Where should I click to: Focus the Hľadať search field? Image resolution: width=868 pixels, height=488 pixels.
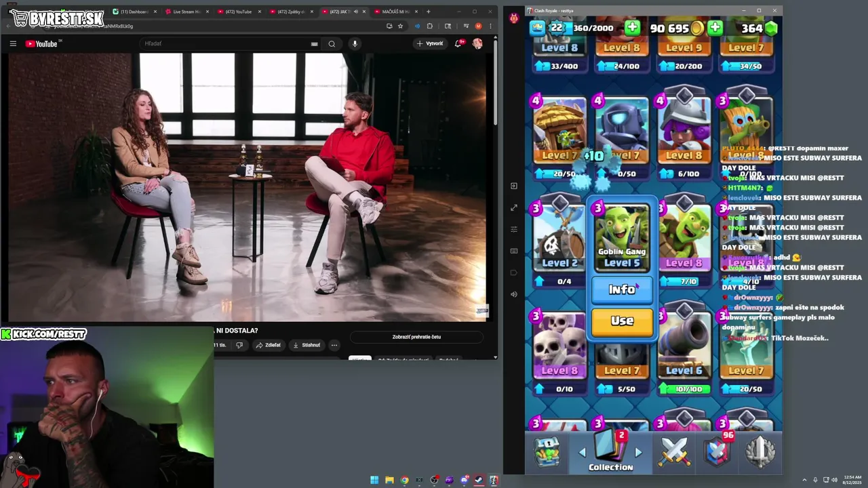[x=227, y=43]
